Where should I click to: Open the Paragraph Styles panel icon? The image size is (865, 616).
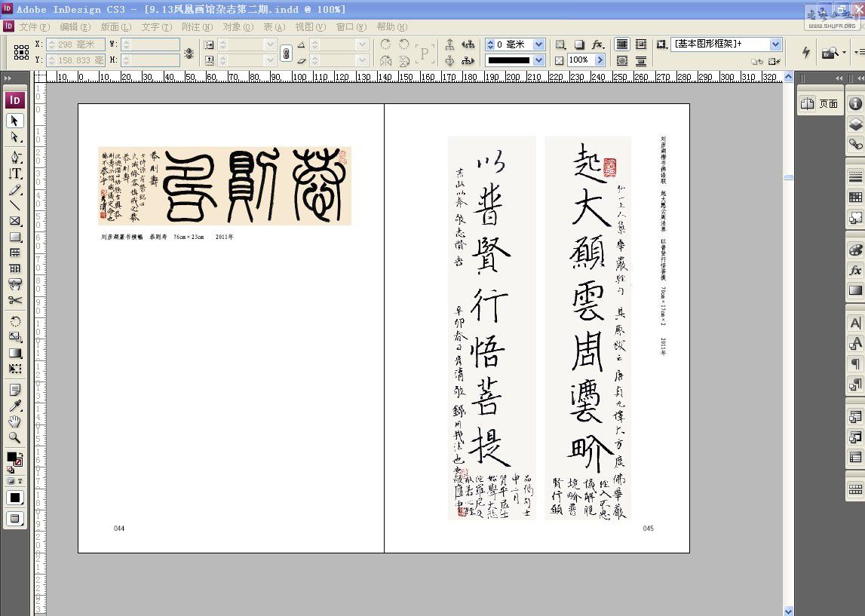[856, 385]
